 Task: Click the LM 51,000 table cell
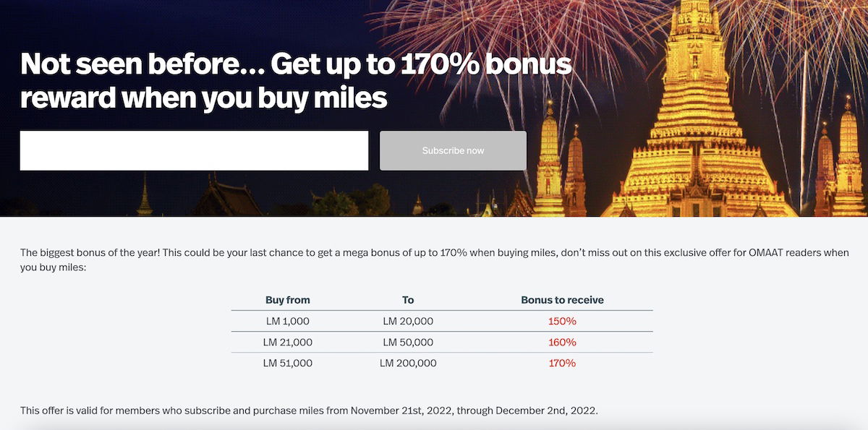(288, 363)
